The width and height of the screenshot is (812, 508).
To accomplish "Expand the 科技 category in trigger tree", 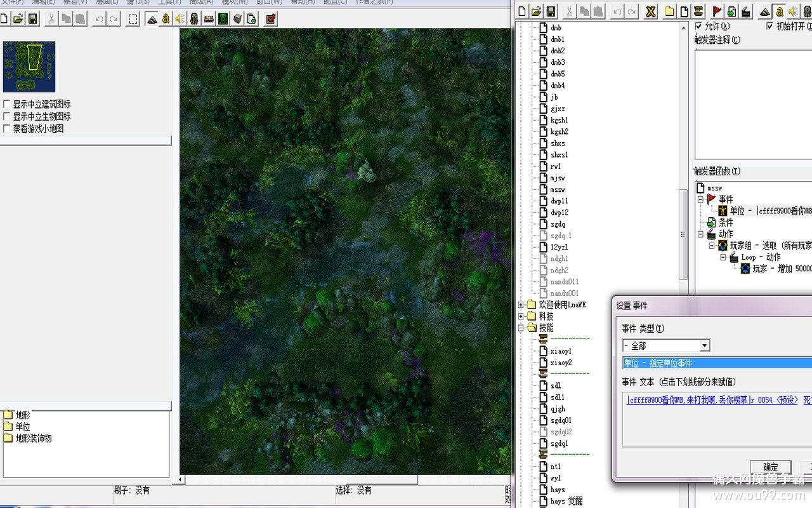I will click(521, 316).
